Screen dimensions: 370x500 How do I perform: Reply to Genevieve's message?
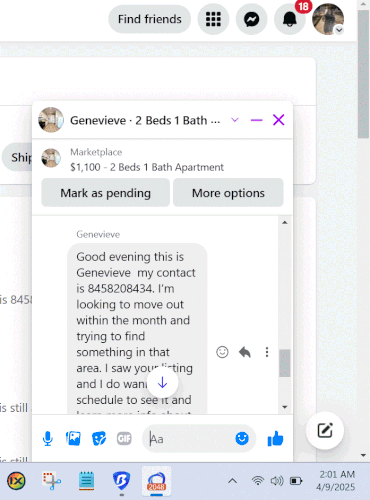[245, 352]
